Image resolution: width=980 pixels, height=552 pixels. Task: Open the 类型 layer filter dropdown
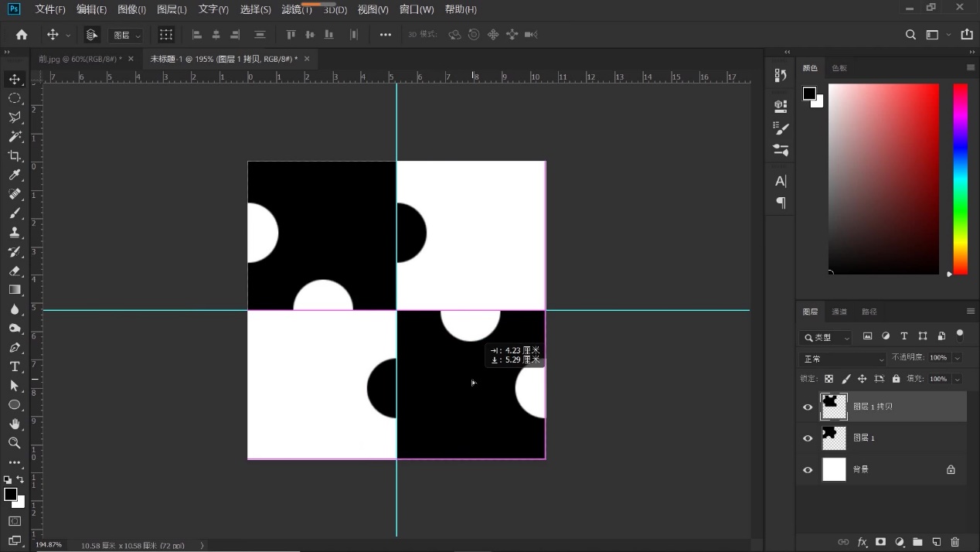825,337
